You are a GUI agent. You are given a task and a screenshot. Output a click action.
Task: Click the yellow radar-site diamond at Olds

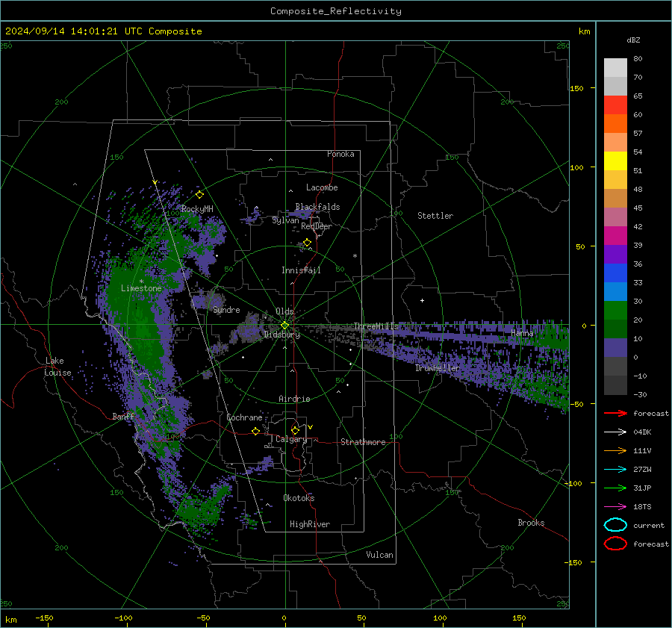[284, 326]
